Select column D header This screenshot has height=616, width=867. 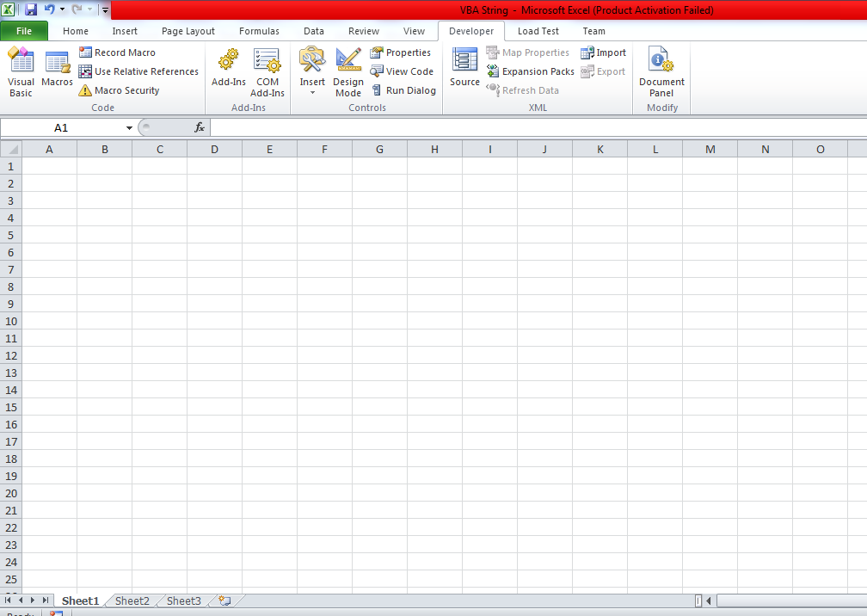(214, 150)
